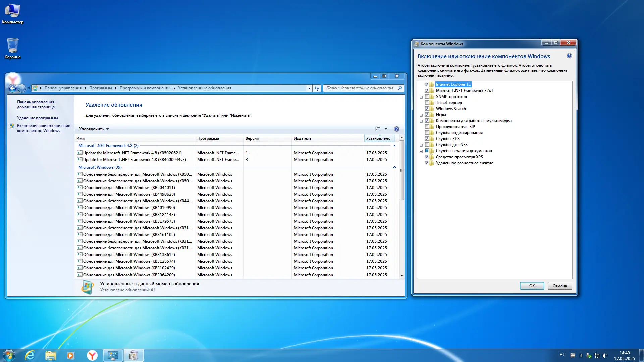Uncheck the Internet Explorer 11 checkbox
Screen dimensions: 644x362
[427, 84]
